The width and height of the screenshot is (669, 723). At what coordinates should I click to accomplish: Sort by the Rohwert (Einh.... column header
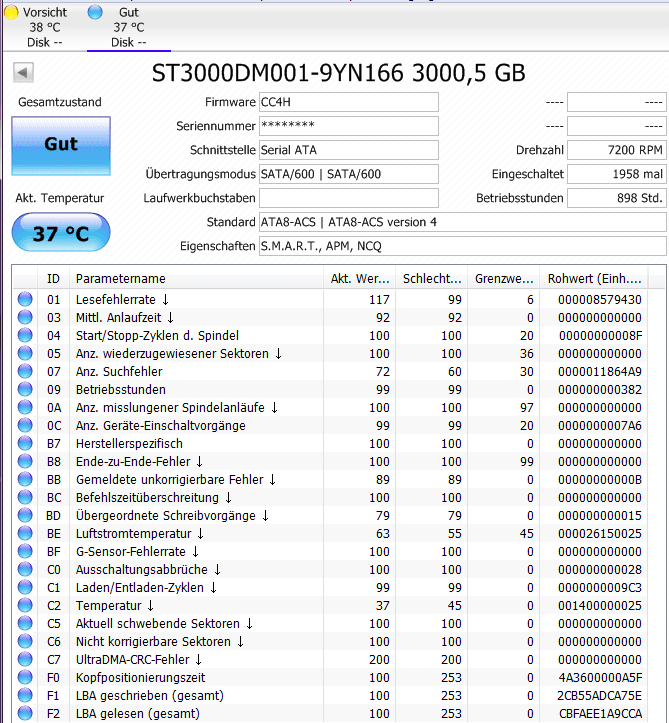coord(594,279)
